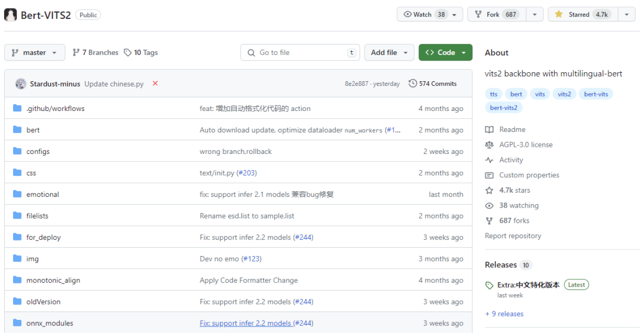This screenshot has height=333, width=644.
Task: Open underlined commit message in onnx_modules row
Action: (x=246, y=323)
